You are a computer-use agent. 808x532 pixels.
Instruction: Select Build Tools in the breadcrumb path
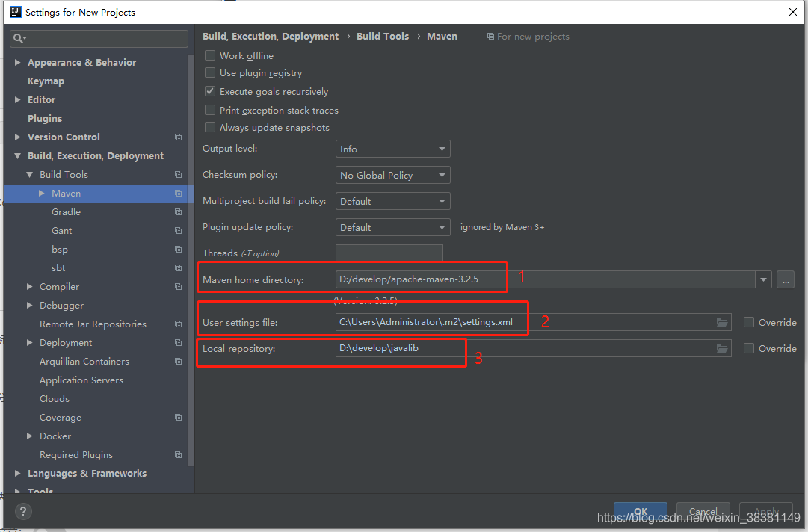(383, 36)
